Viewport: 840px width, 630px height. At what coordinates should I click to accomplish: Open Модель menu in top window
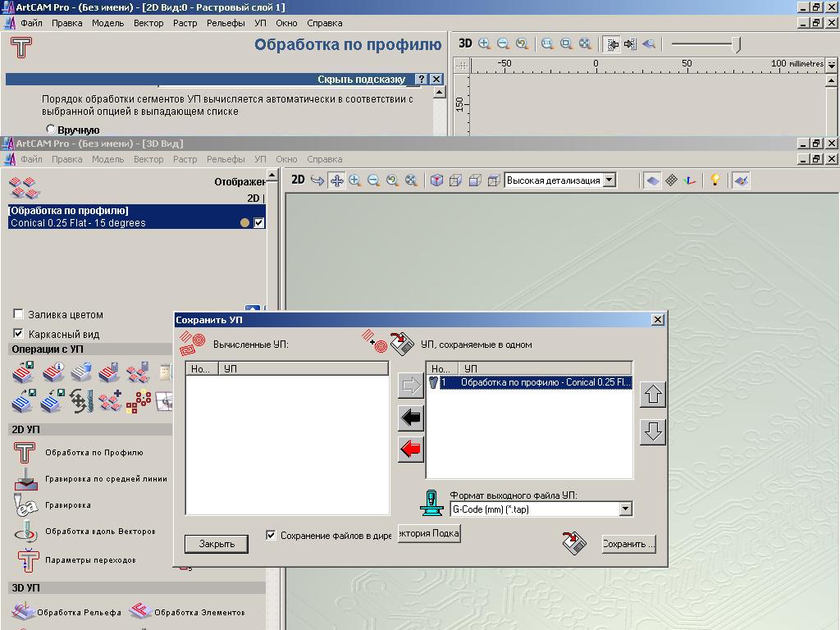pos(107,23)
